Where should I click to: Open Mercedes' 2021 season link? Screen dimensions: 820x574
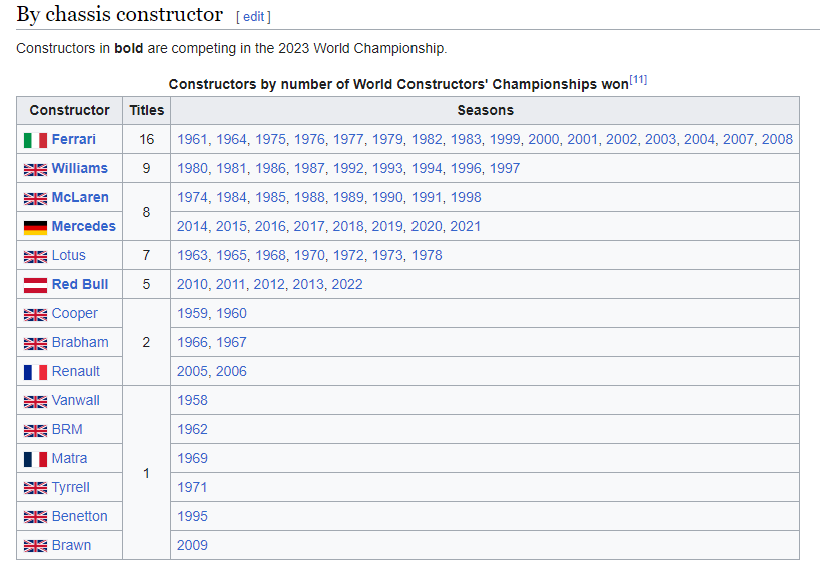tap(465, 226)
